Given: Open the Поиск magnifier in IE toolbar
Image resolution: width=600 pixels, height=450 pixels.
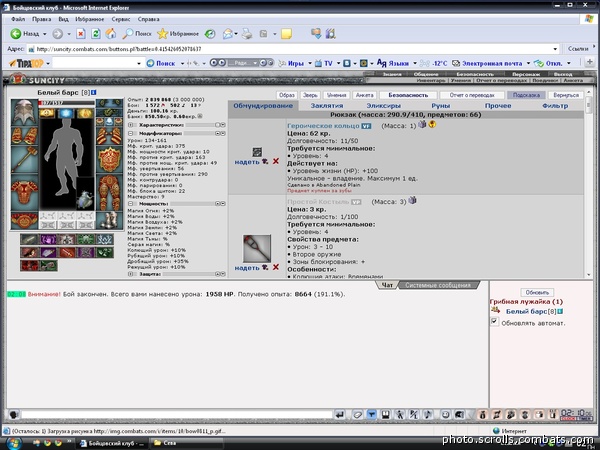Looking at the screenshot, I should (x=137, y=34).
